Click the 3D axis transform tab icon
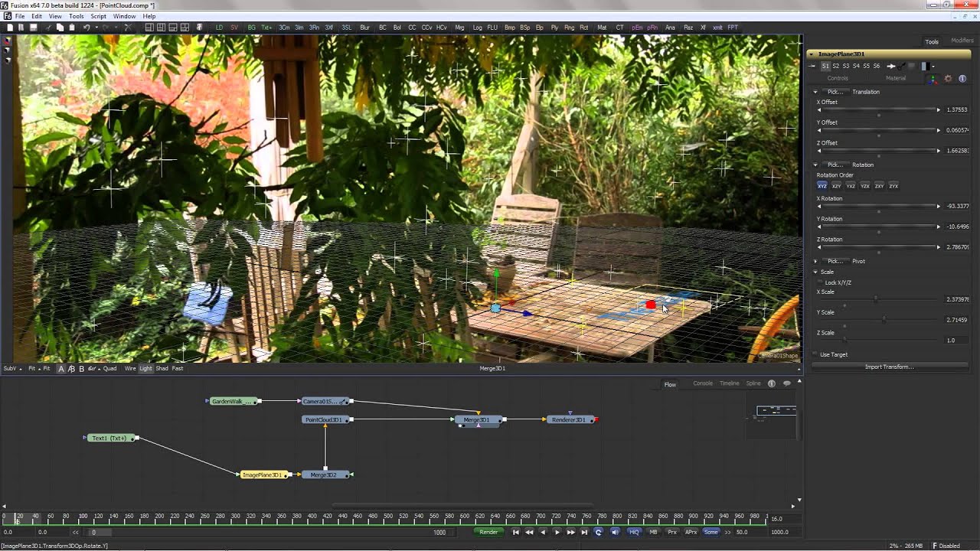Viewport: 980px width, 551px height. (933, 79)
